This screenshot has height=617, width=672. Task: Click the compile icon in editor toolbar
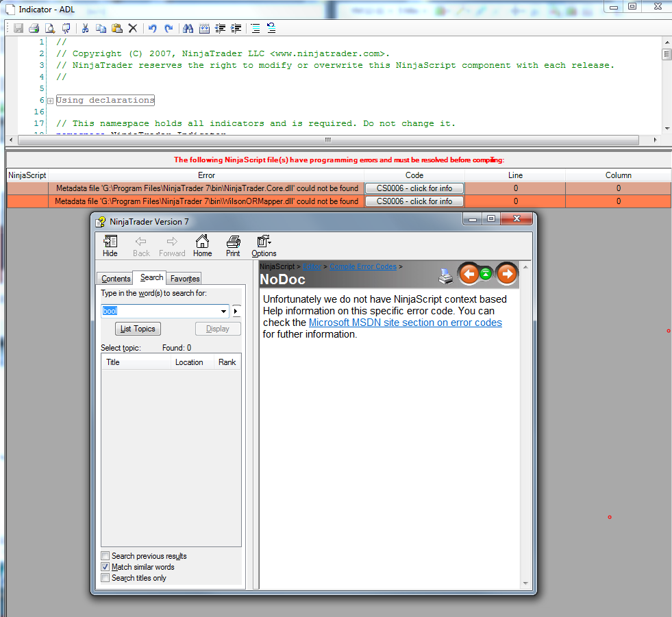click(66, 28)
